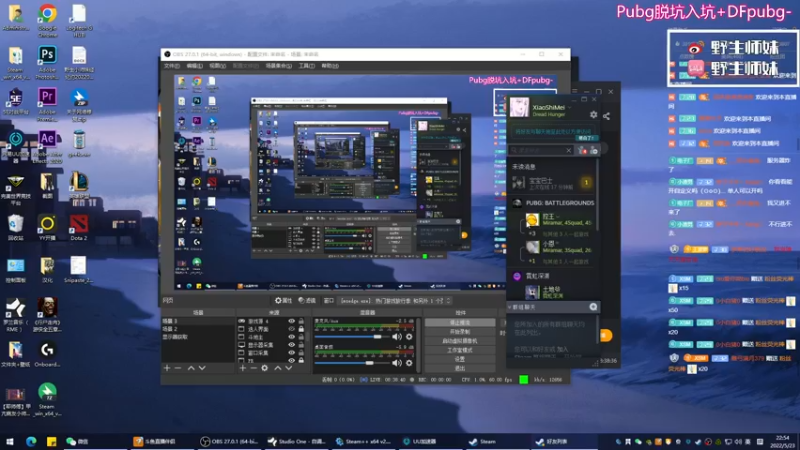This screenshot has width=800, height=450.
Task: Open 帮助 menu in OBS
Action: coord(330,66)
